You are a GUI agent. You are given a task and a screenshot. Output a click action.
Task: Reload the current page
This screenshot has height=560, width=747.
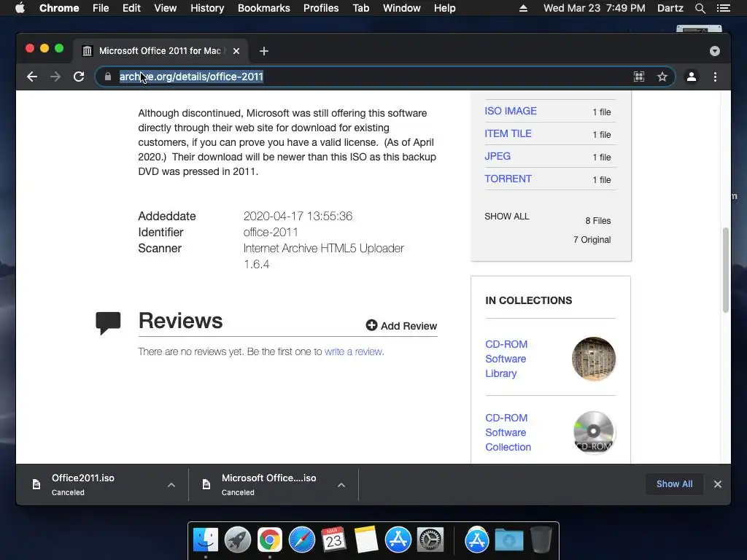pos(79,77)
